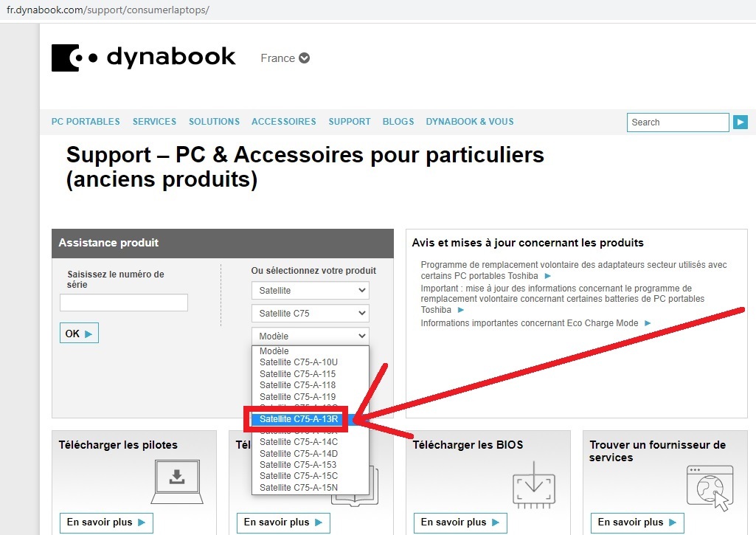Open the SERVICES menu

[154, 122]
